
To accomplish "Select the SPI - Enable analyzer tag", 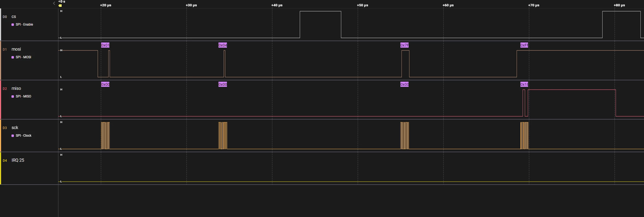I will tap(22, 25).
